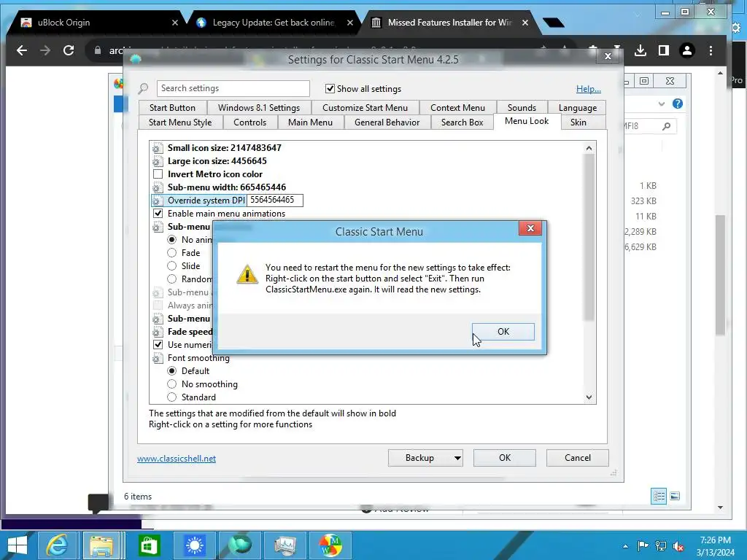Click the settings list scroll up arrow
This screenshot has height=560, width=747.
click(589, 148)
